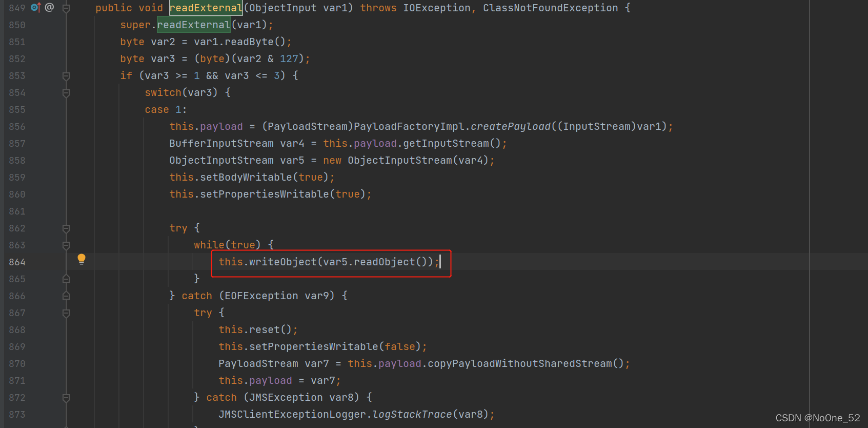The height and width of the screenshot is (428, 868).
Task: Click the @ annotation gutter icon on line 849
Action: (x=49, y=7)
